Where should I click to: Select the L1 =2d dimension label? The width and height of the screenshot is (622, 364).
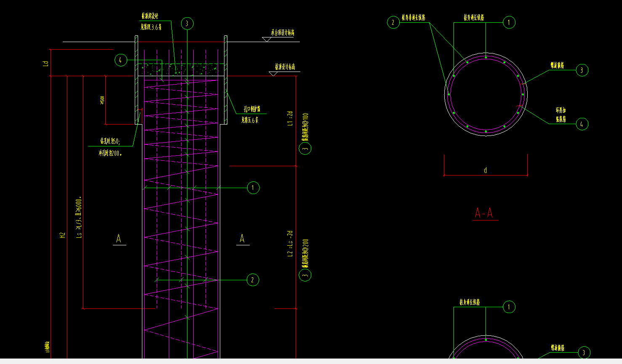[290, 118]
